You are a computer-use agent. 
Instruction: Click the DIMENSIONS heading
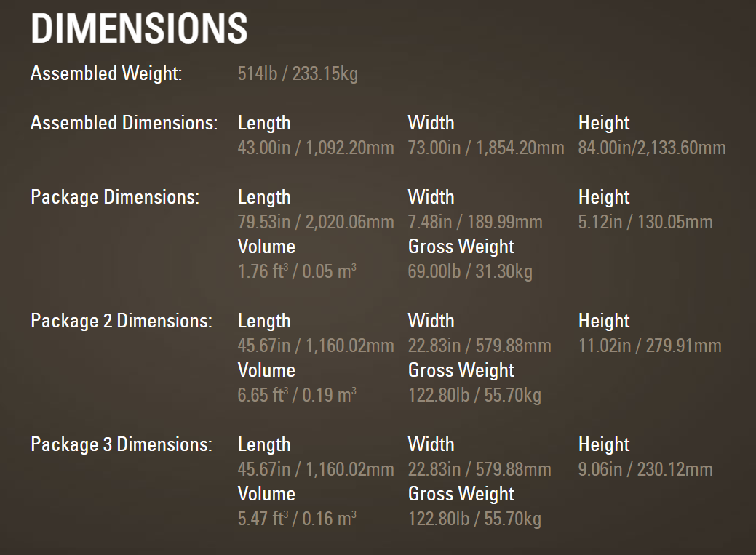click(x=139, y=28)
